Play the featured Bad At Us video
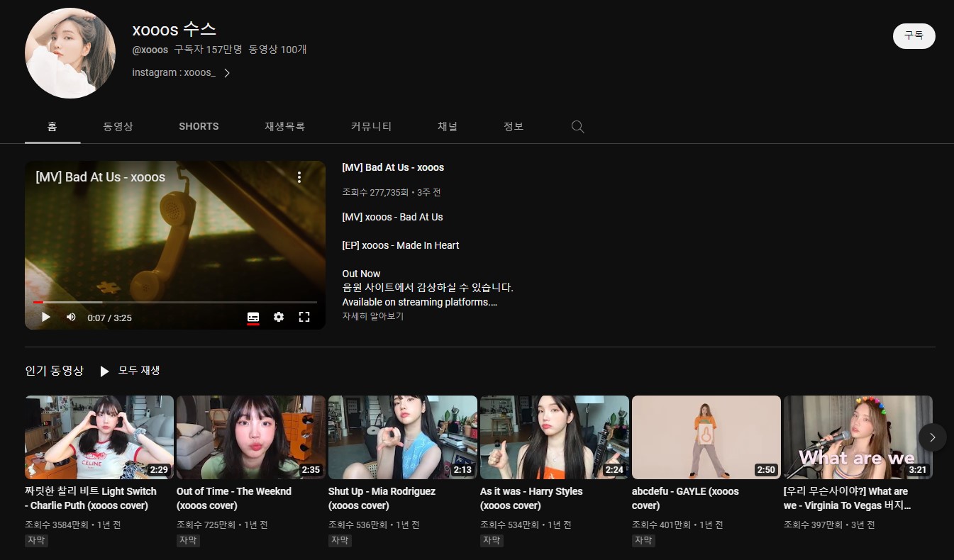This screenshot has width=954, height=560. point(45,317)
